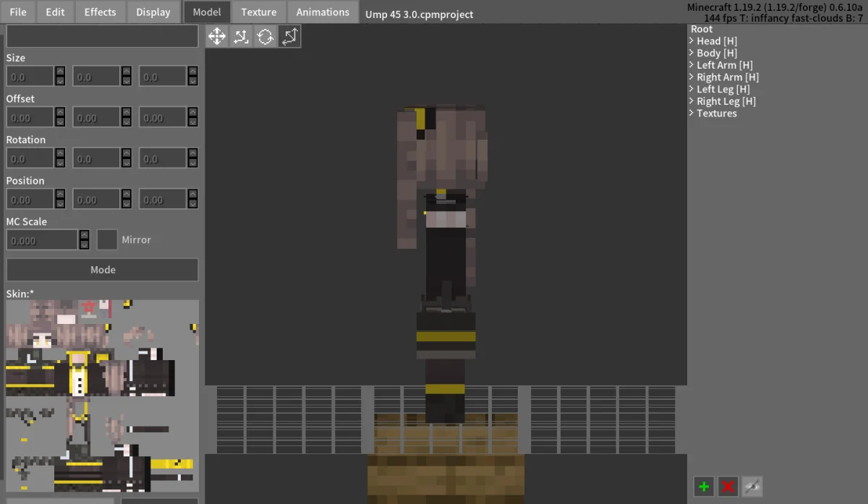
Task: Select the Right Leg [H] label
Action: click(x=726, y=101)
